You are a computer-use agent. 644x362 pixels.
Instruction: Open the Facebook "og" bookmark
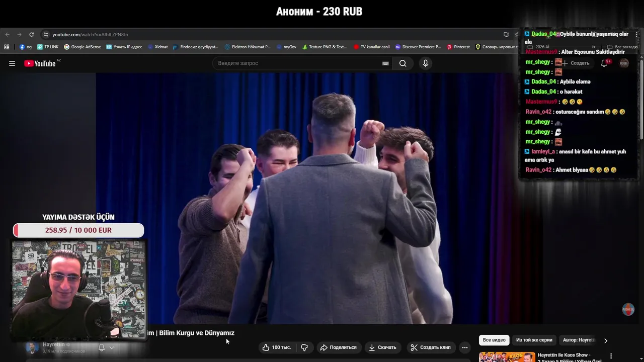pyautogui.click(x=26, y=47)
